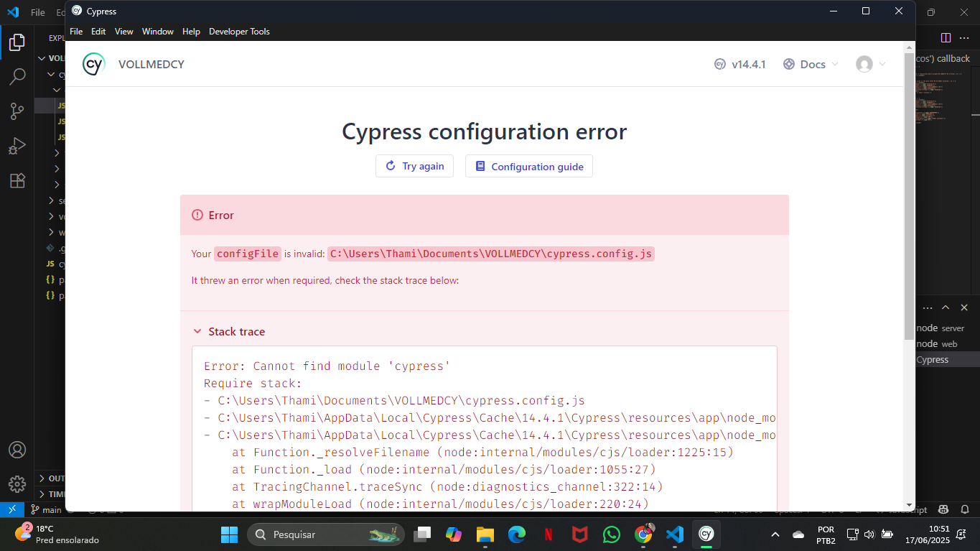This screenshot has width=980, height=551.
Task: Click the Cypress v14.4.1 version indicator
Action: coord(739,64)
